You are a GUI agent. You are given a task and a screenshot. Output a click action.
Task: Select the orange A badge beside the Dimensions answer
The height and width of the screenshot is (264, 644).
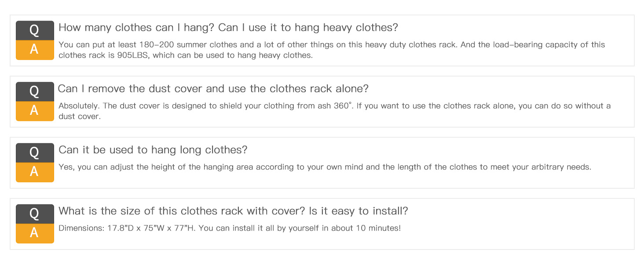pyautogui.click(x=35, y=233)
